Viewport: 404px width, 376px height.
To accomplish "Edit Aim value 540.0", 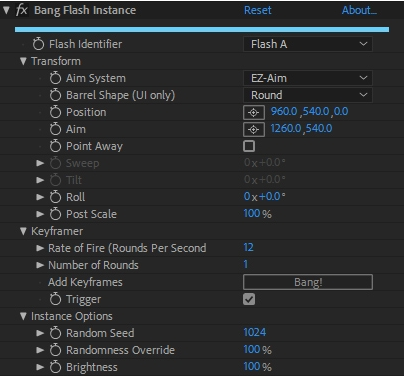I will click(x=319, y=128).
